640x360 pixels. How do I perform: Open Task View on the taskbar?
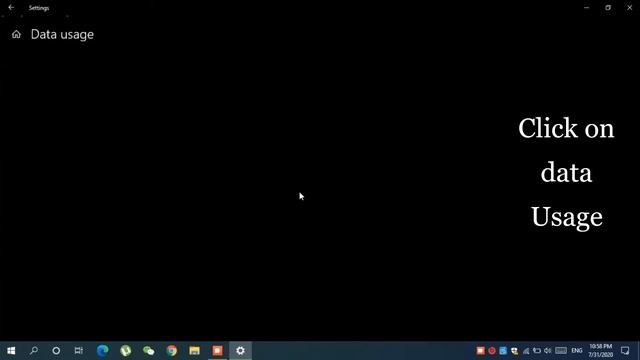(79, 351)
